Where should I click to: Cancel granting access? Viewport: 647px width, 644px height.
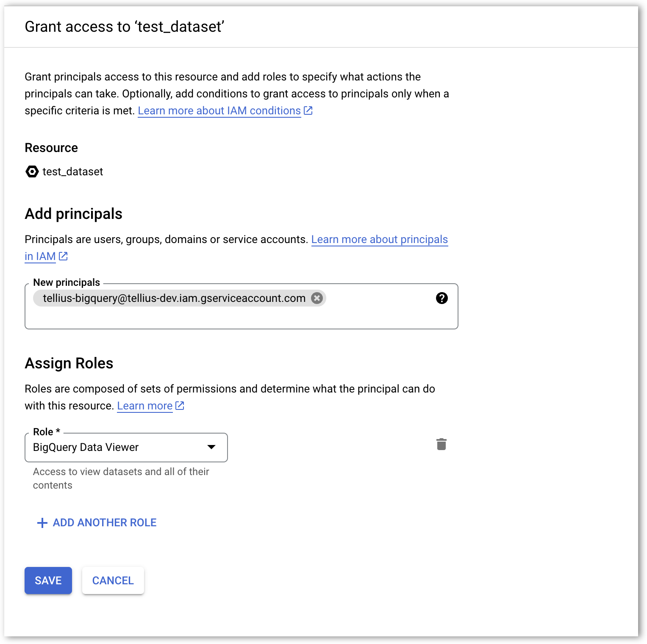pyautogui.click(x=113, y=580)
